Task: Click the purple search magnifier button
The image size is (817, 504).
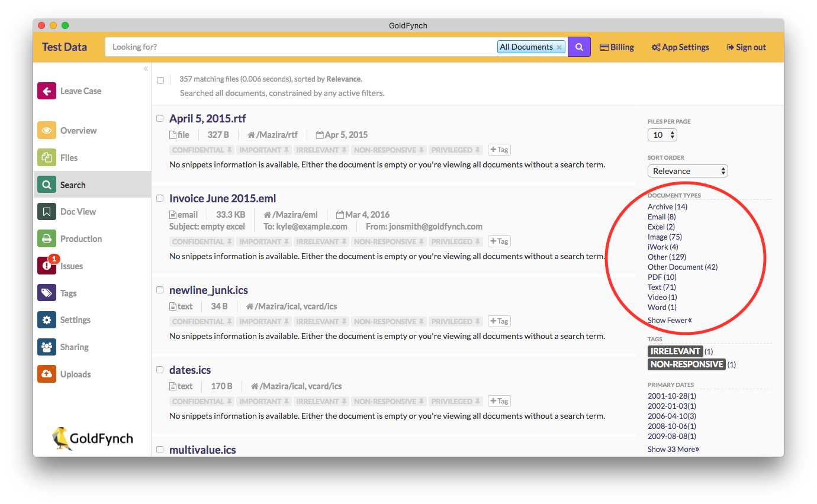Action: click(x=579, y=47)
